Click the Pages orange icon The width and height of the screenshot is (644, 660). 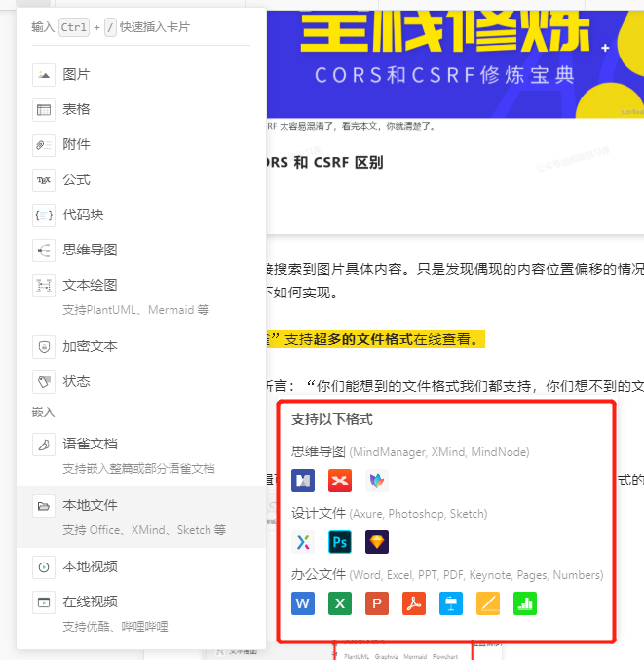coord(488,603)
